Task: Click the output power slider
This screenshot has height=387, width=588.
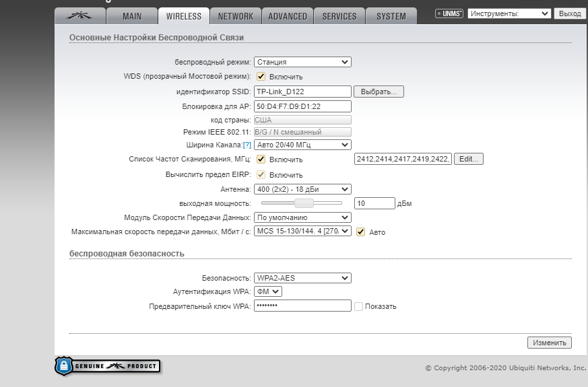Action: (301, 203)
